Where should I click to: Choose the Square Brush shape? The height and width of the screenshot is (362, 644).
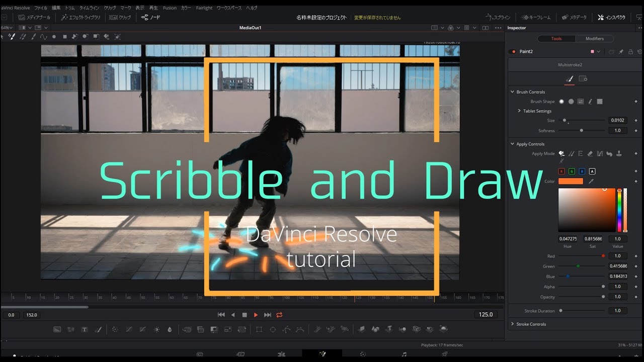click(x=600, y=102)
